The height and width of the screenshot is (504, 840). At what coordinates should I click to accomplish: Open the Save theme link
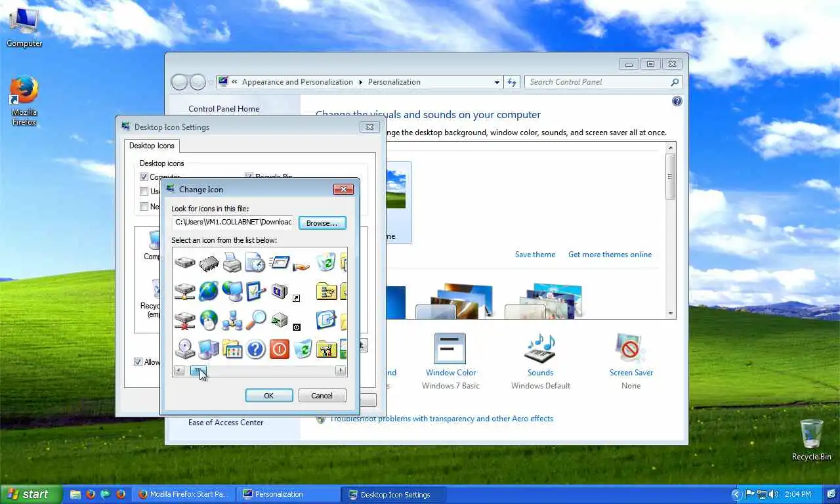535,255
